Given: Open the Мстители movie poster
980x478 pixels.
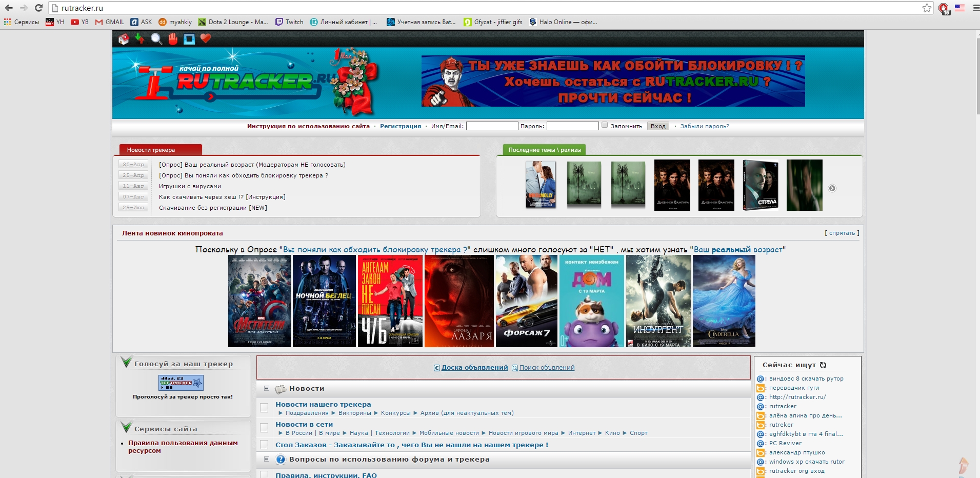Looking at the screenshot, I should pyautogui.click(x=259, y=301).
